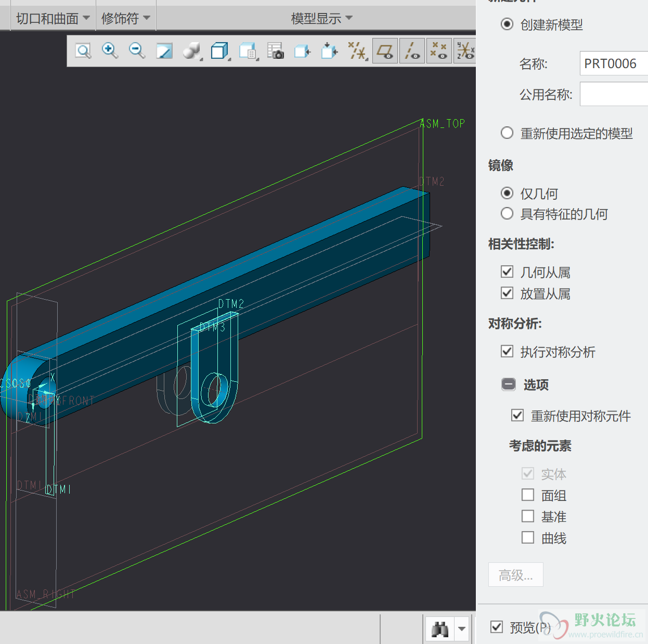Toggle the 几何从属 checkbox

pos(507,272)
